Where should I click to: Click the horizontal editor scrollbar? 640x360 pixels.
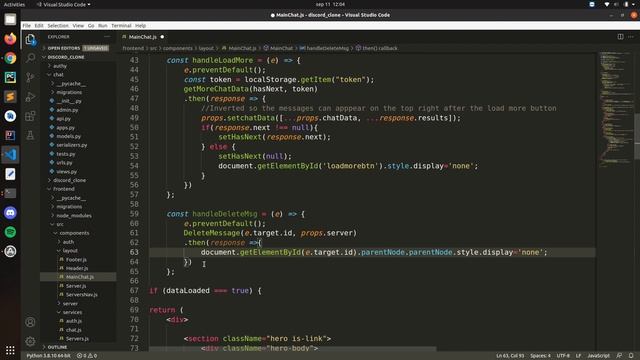292,349
